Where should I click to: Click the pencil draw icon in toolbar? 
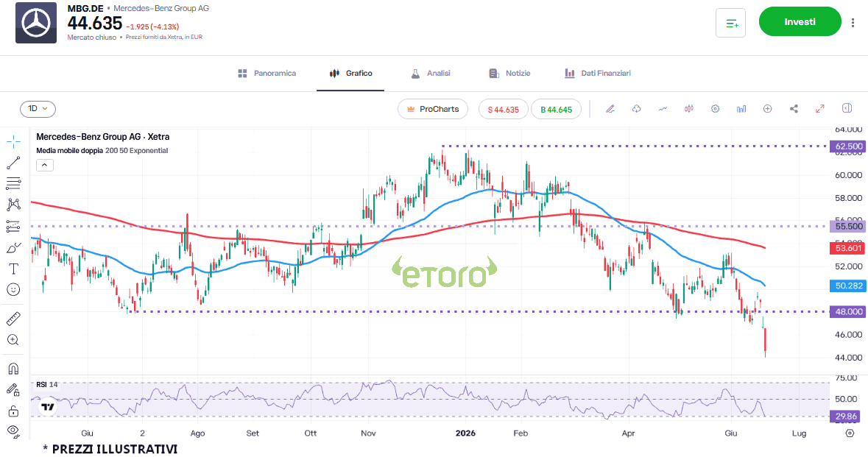pos(610,109)
